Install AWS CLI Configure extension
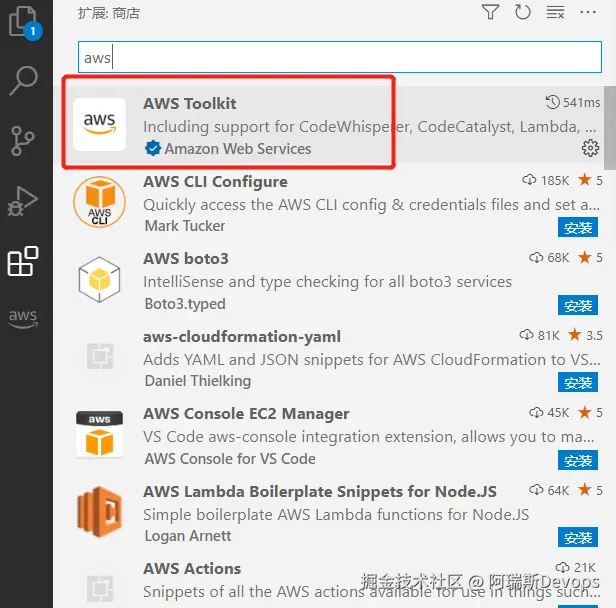 [x=578, y=227]
